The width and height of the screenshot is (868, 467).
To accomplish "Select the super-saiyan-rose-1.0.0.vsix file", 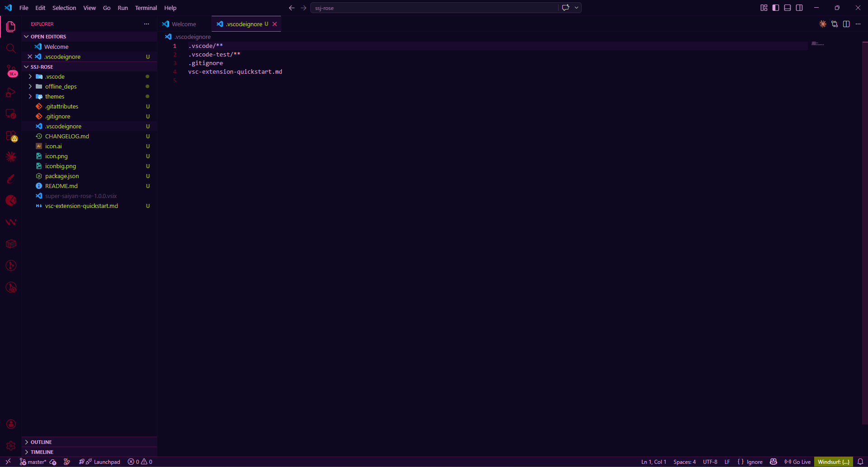I will coord(89,196).
